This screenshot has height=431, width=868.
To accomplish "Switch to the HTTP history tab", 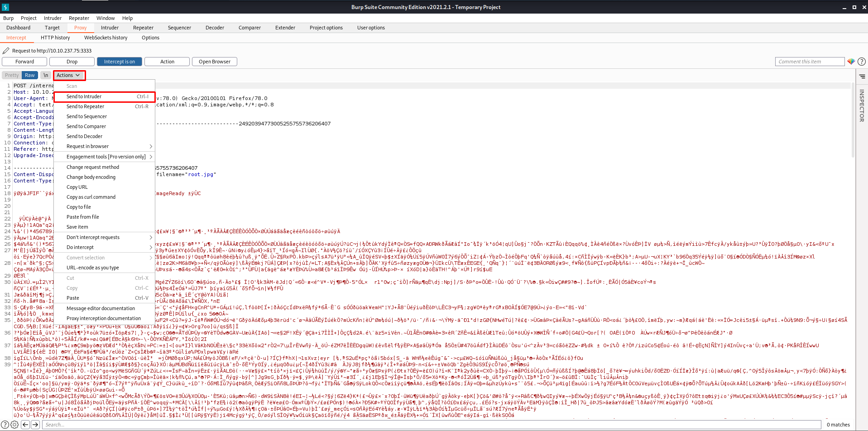I will pyautogui.click(x=55, y=38).
